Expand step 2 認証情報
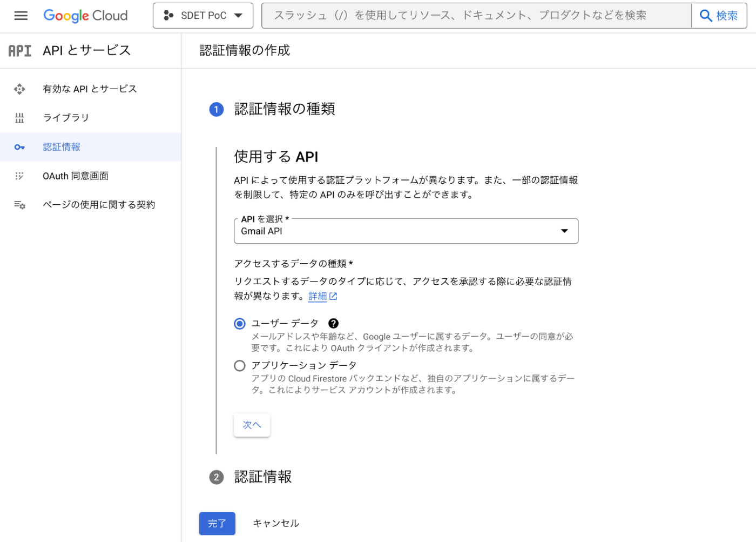The width and height of the screenshot is (756, 542). (262, 477)
